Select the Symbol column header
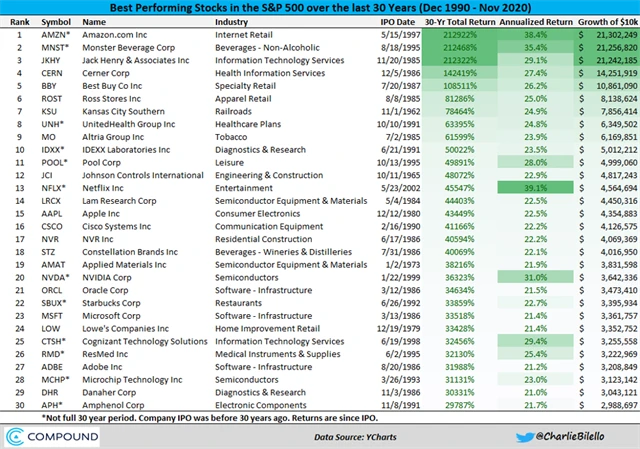Viewport: 640px width, 449px height. [x=56, y=22]
